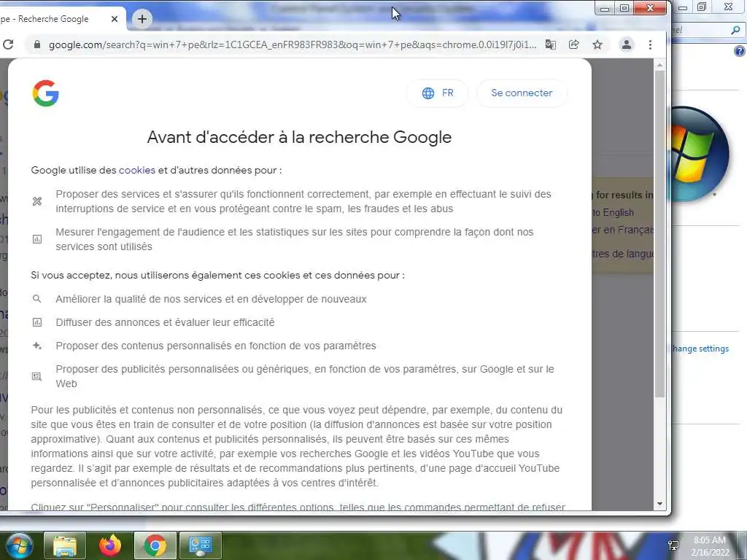The width and height of the screenshot is (747, 560).
Task: Reload the page in Chrome
Action: [7, 44]
